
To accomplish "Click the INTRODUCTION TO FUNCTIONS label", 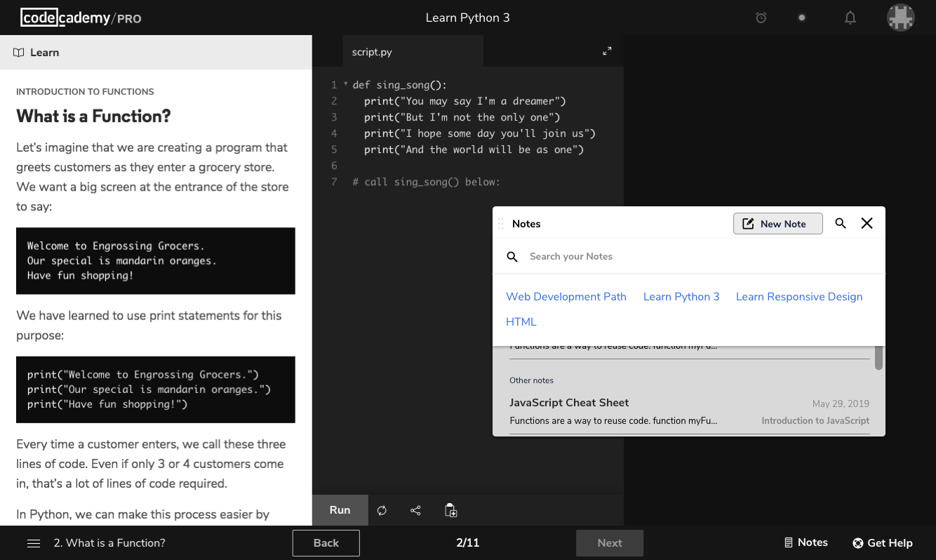I will [x=85, y=92].
